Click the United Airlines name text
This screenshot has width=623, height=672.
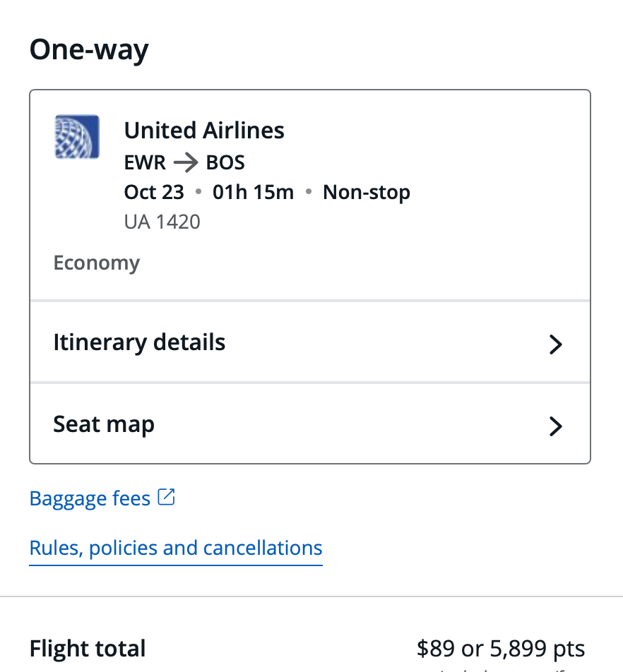tap(203, 131)
